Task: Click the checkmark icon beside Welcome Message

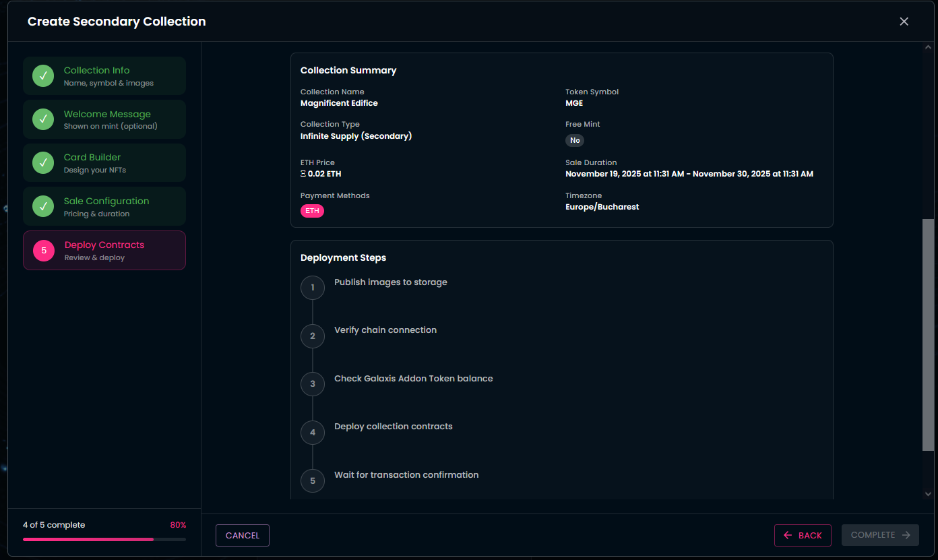Action: coord(43,119)
